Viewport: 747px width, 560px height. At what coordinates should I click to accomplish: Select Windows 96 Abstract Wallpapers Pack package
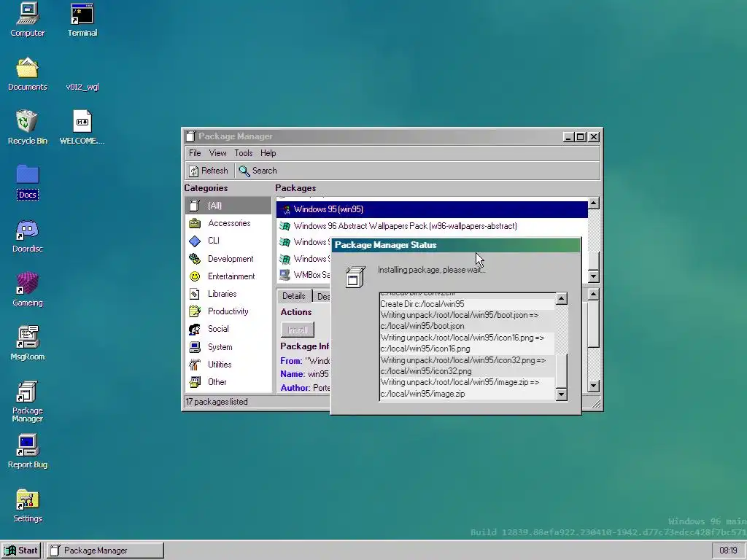coord(432,226)
